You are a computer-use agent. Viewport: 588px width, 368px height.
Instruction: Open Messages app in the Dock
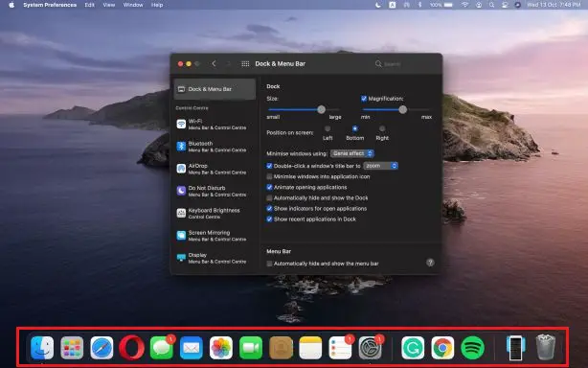tap(162, 348)
